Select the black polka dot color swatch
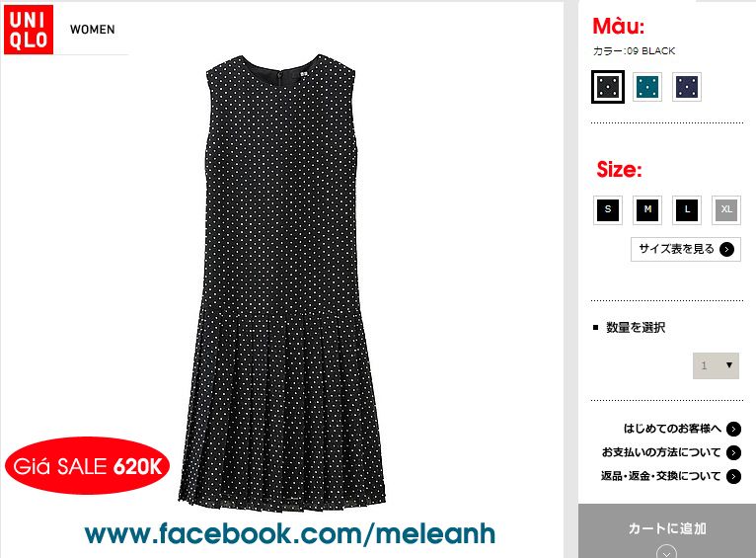Viewport: 756px width, 558px height. pos(608,87)
